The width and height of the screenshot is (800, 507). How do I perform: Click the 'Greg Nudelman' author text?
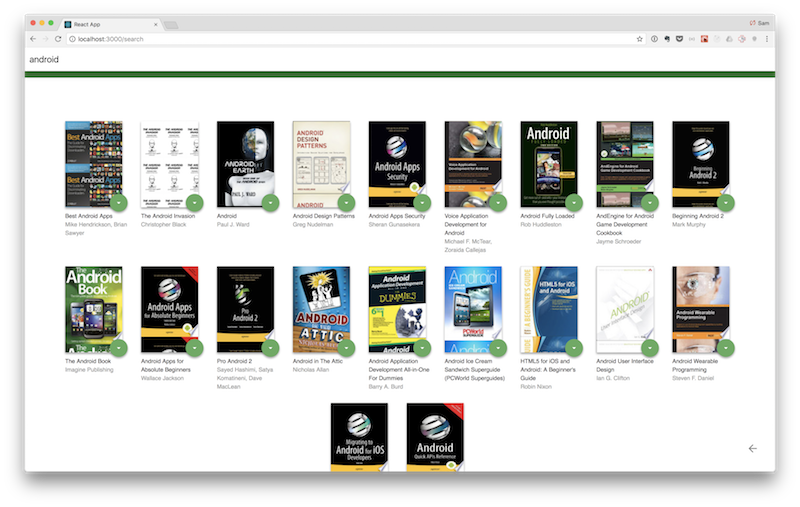click(313, 224)
